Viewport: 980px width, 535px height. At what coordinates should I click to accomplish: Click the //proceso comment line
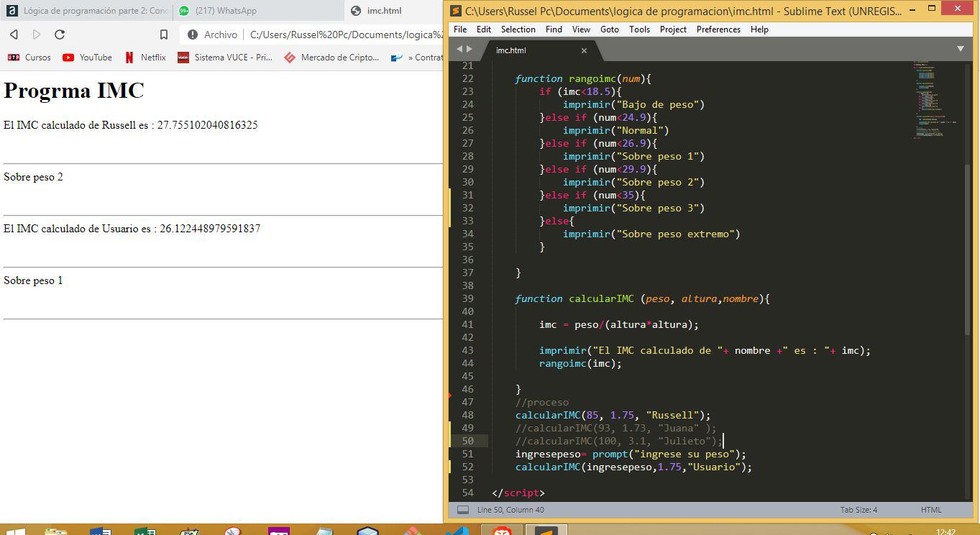(541, 402)
